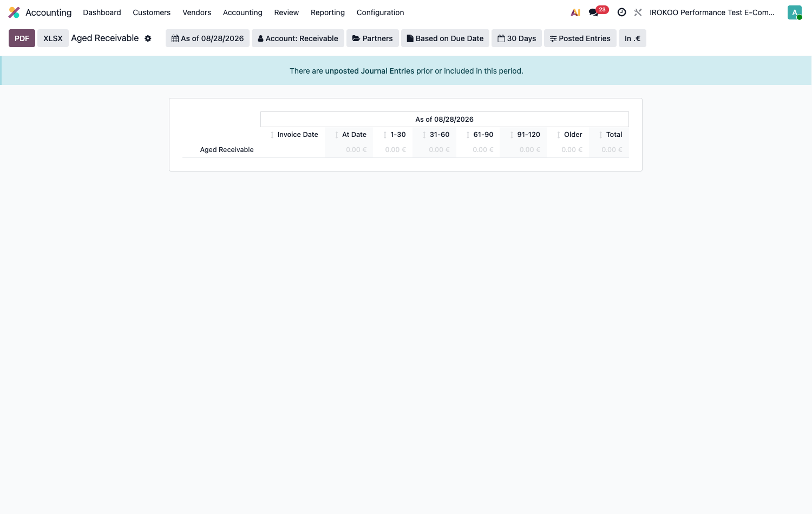Open report settings gear next to Aged Receivable
The height and width of the screenshot is (514, 812).
click(x=148, y=38)
